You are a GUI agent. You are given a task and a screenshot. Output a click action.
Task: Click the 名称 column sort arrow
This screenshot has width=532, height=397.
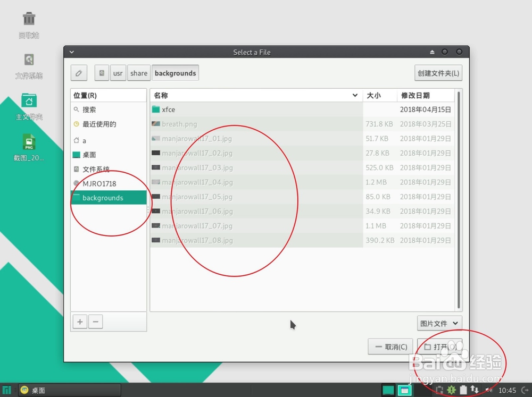(355, 95)
